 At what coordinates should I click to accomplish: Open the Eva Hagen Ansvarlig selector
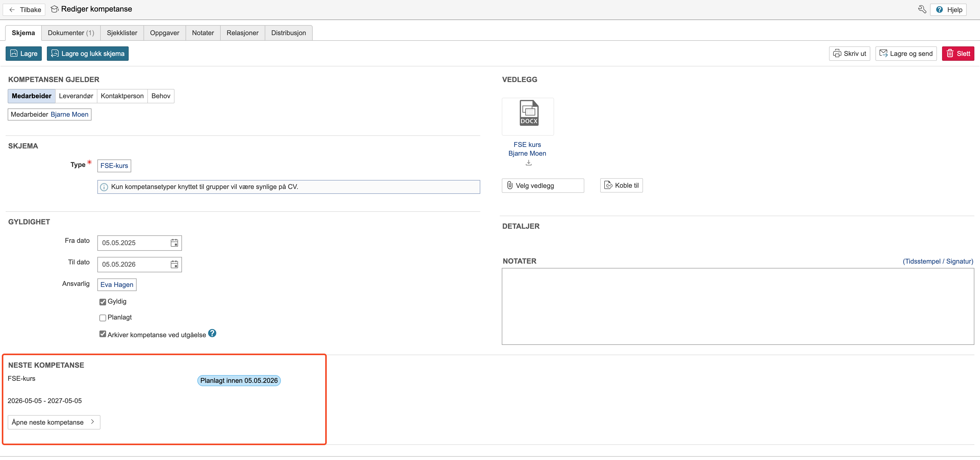[x=117, y=285]
